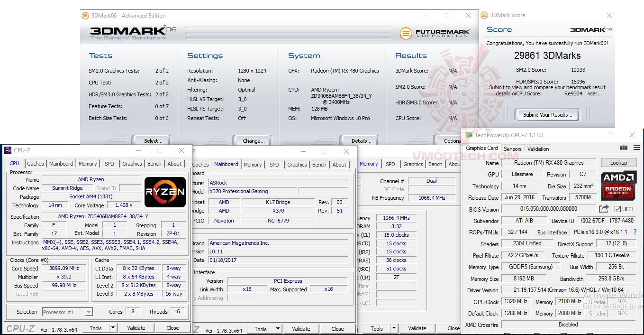Click the Ryzen logo in CPU-Z
The image size is (644, 335).
click(x=165, y=192)
